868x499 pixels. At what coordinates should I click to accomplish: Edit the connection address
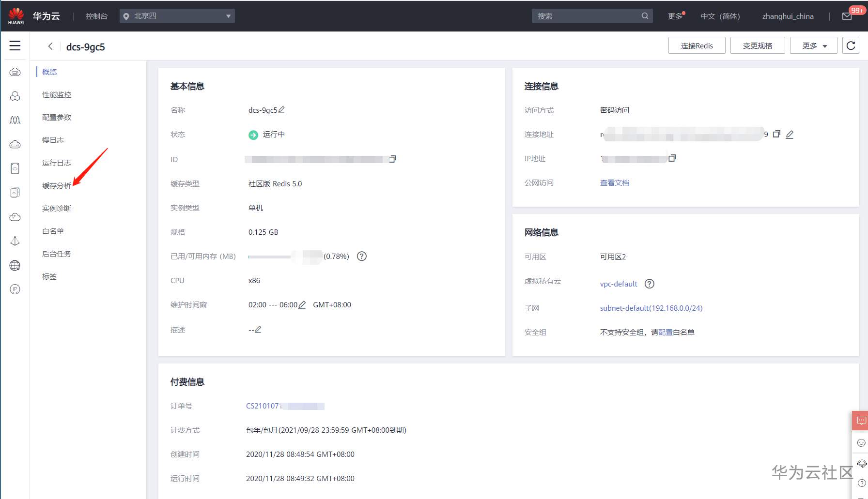tap(790, 135)
